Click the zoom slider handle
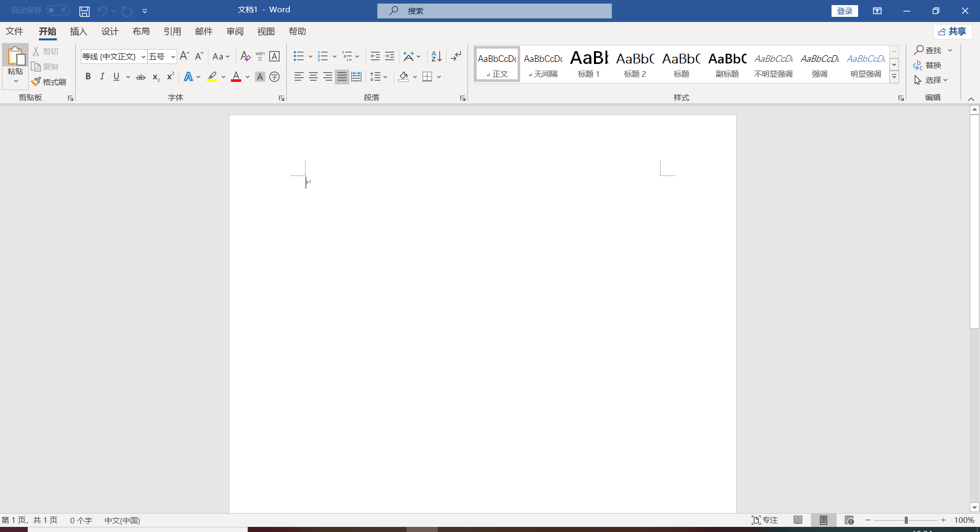 coord(906,520)
